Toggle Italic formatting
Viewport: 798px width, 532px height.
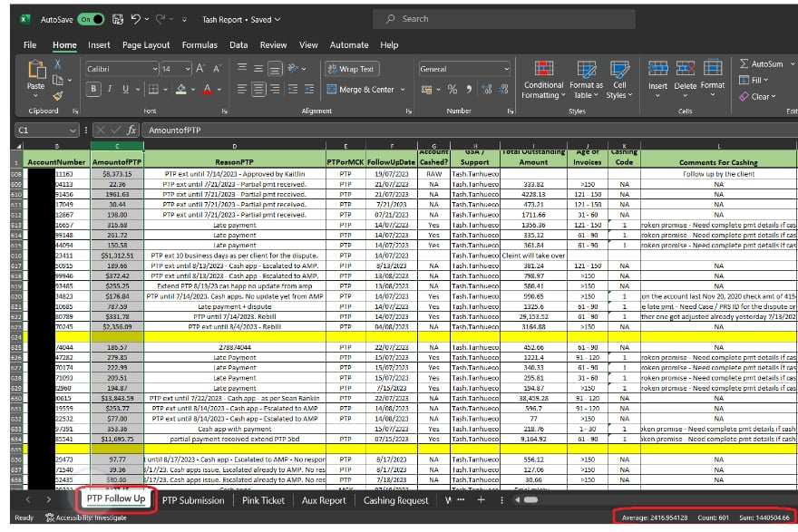click(x=109, y=90)
